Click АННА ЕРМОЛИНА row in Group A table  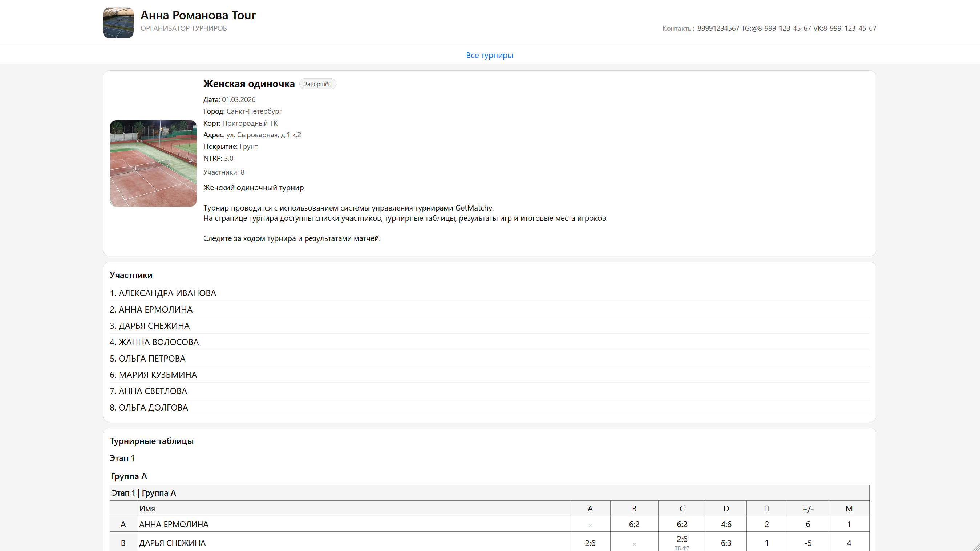pos(174,524)
